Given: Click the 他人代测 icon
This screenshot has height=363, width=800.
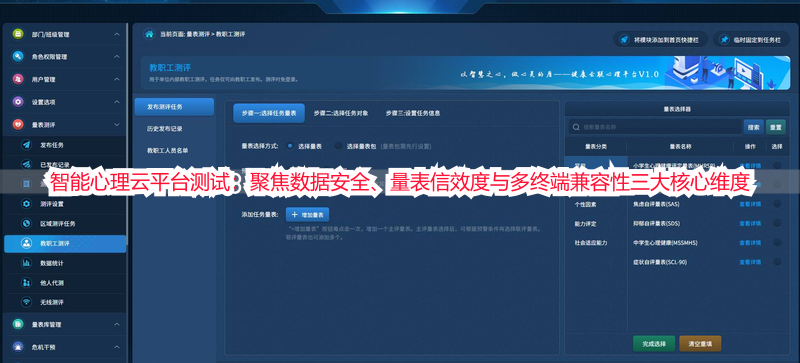Looking at the screenshot, I should pos(27,282).
